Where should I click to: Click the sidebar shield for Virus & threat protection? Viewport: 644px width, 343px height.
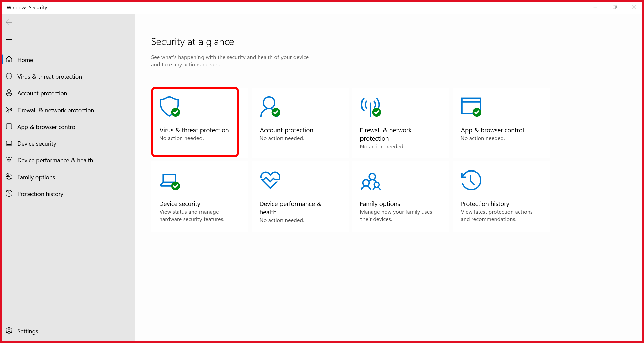(x=9, y=76)
